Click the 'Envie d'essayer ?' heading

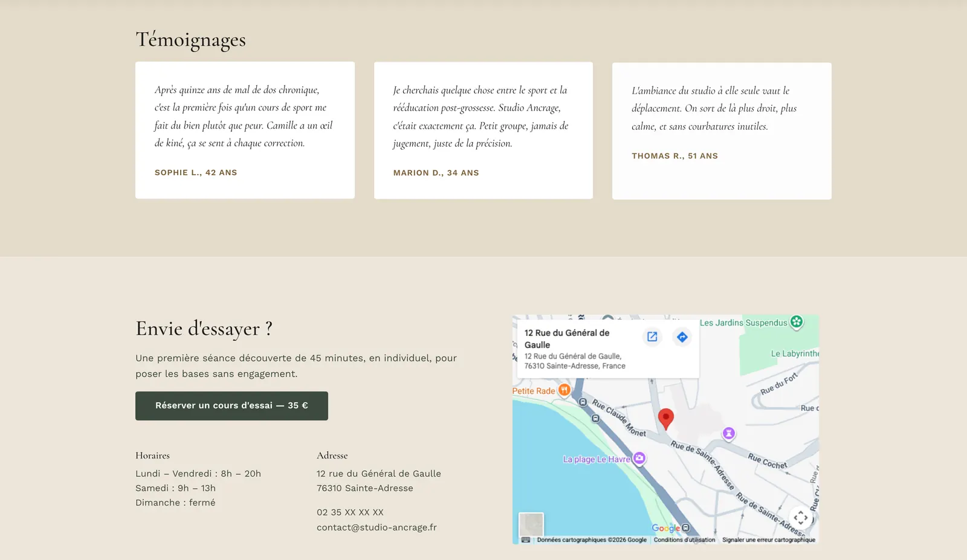pos(204,329)
